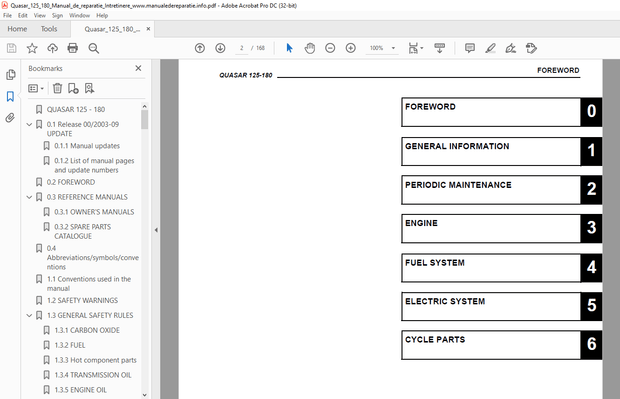This screenshot has height=399, width=620.
Task: Switch to the Tools tab
Action: [49, 29]
